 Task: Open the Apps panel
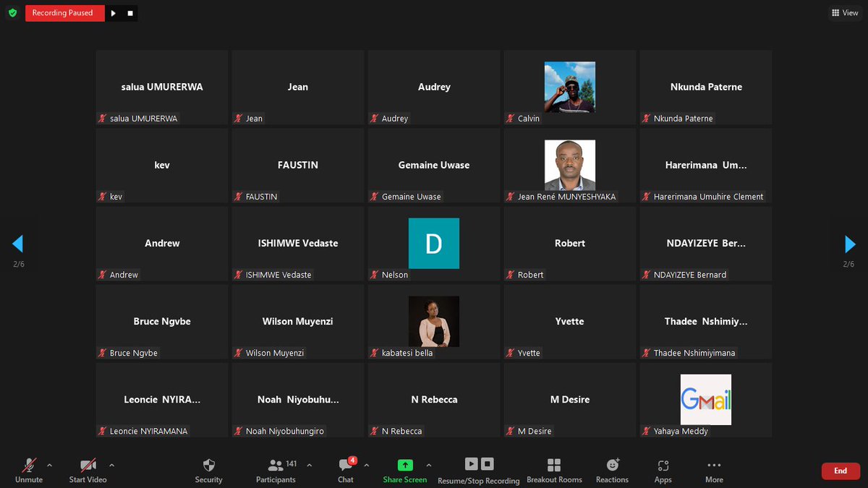(663, 470)
